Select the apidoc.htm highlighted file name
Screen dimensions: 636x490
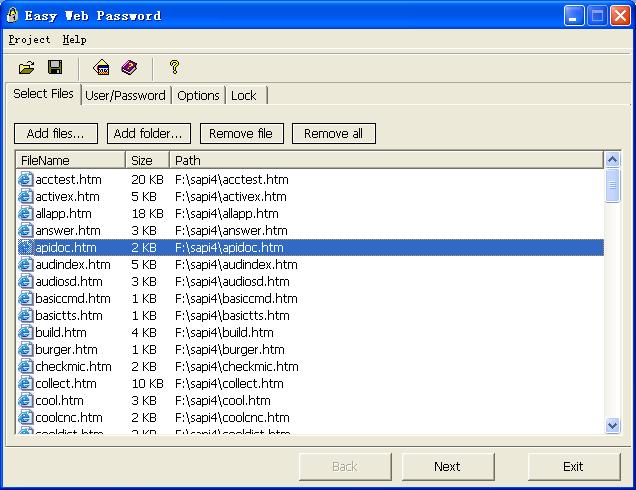pyautogui.click(x=66, y=247)
